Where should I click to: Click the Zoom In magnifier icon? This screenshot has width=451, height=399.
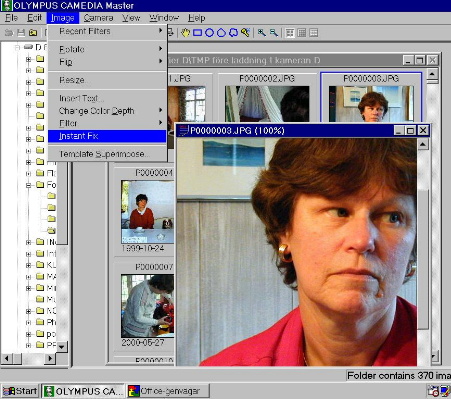(262, 33)
